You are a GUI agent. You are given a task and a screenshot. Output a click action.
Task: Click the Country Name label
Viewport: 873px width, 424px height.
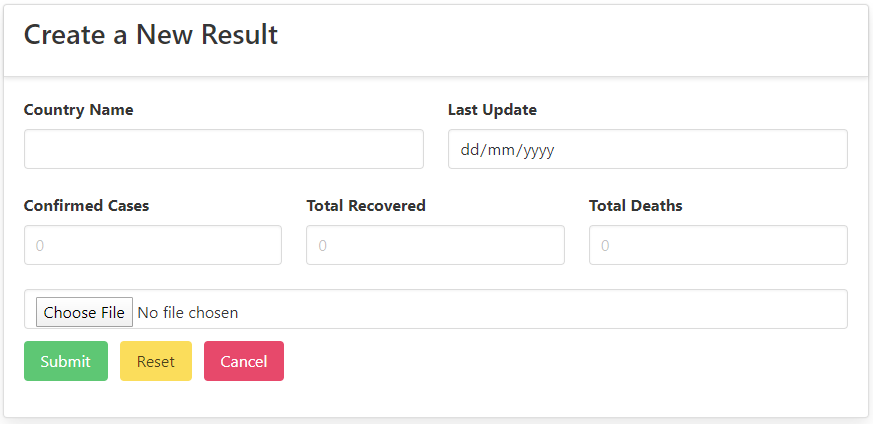(x=78, y=110)
